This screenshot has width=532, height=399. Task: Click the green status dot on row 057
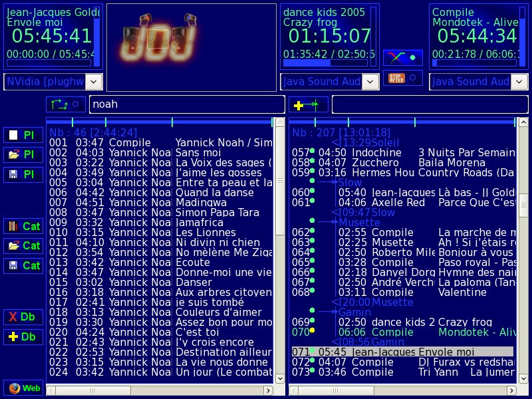tap(312, 151)
